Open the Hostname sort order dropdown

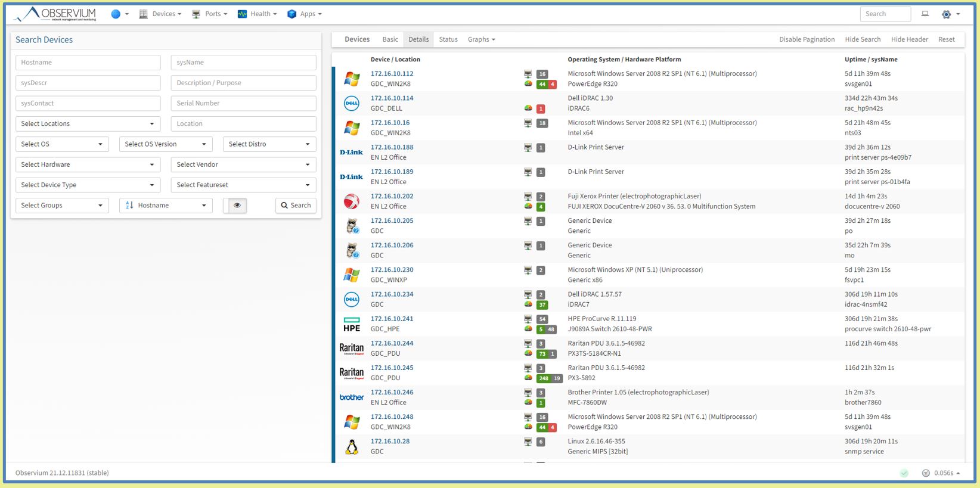pos(166,206)
